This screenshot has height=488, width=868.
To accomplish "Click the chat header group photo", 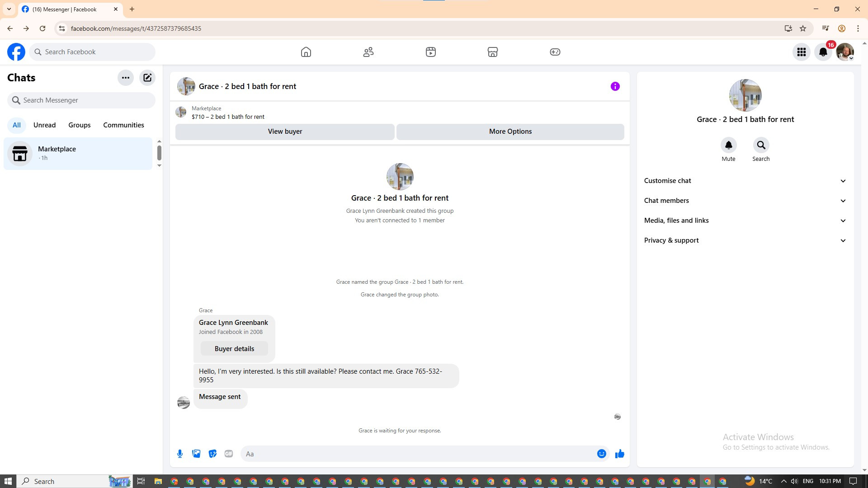I will pyautogui.click(x=186, y=86).
